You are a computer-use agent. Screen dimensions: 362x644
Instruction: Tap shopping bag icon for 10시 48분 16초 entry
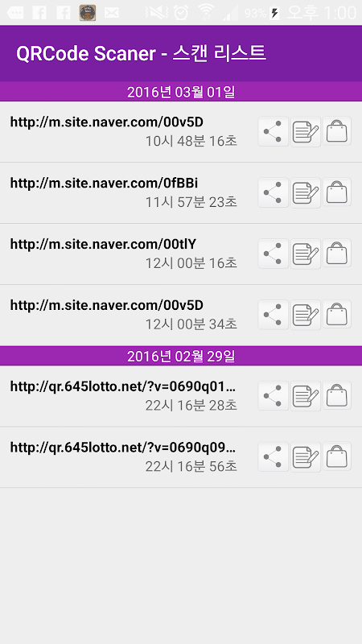coord(337,130)
